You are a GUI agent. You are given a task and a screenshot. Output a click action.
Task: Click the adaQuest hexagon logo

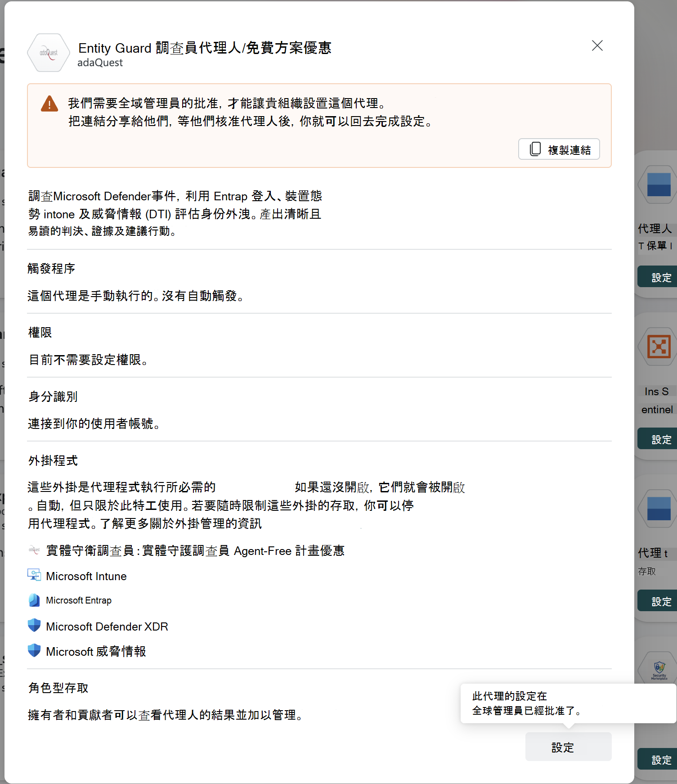(x=49, y=53)
